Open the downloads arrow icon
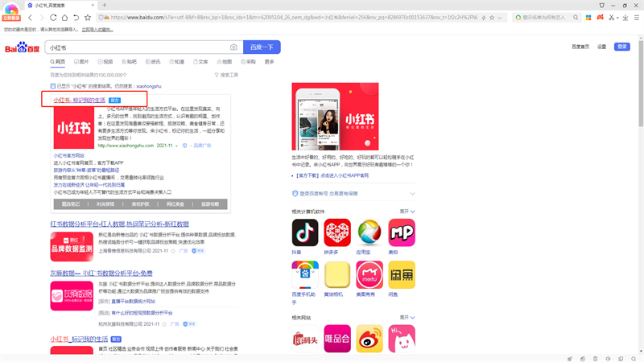The height and width of the screenshot is (362, 644). click(625, 18)
